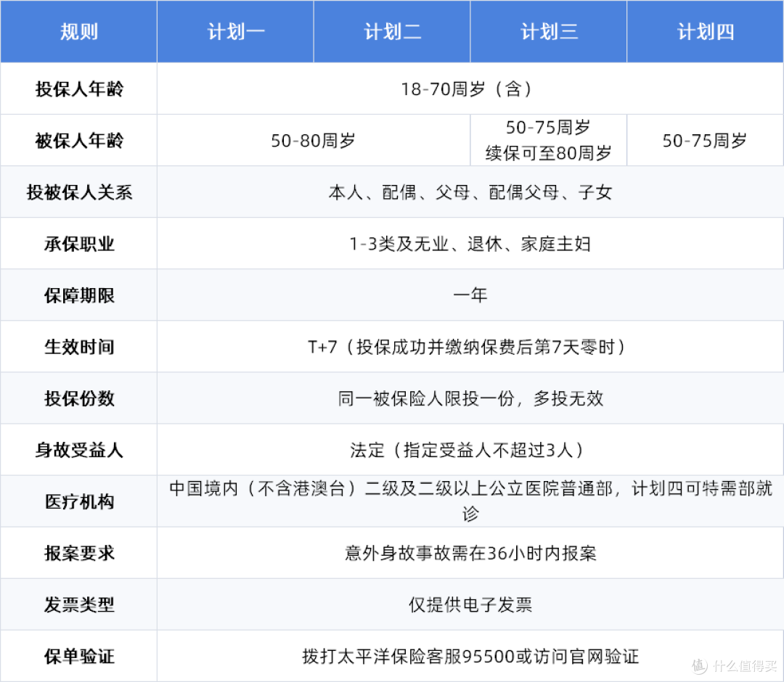784x682 pixels.
Task: Click the 50-75周岁 cell under 计划四
Action: (x=705, y=141)
